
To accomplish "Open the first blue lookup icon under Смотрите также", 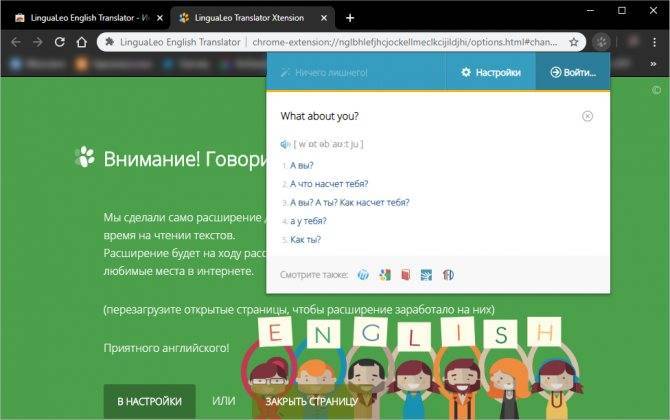I will pos(363,275).
